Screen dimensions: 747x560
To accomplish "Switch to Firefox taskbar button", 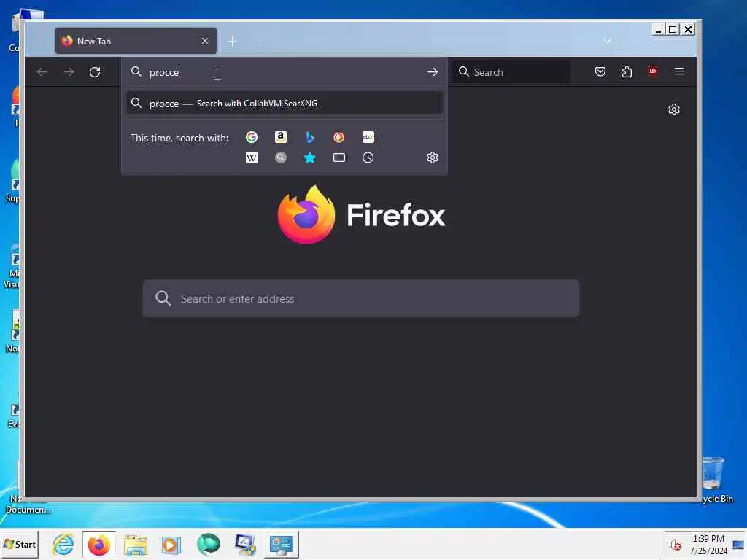I will (x=99, y=544).
